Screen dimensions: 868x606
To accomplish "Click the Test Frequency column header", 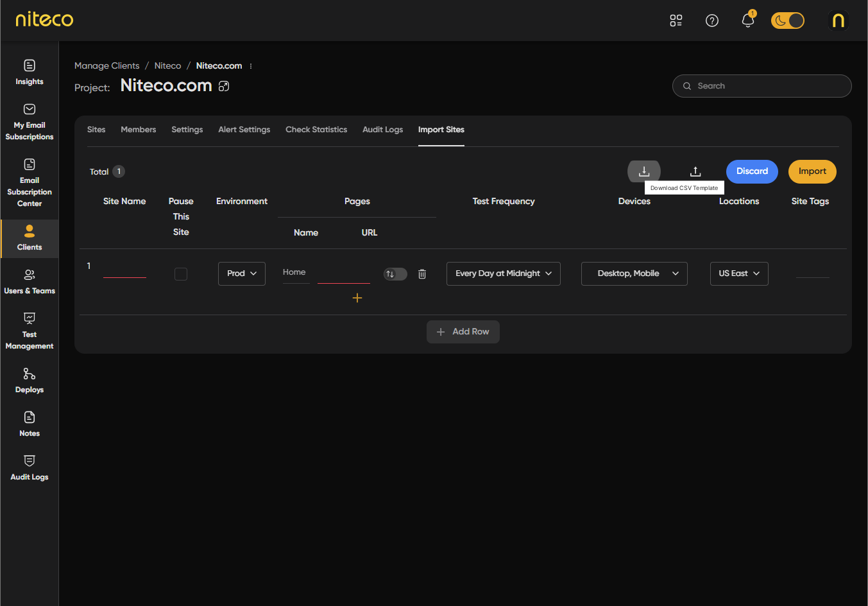I will point(504,202).
